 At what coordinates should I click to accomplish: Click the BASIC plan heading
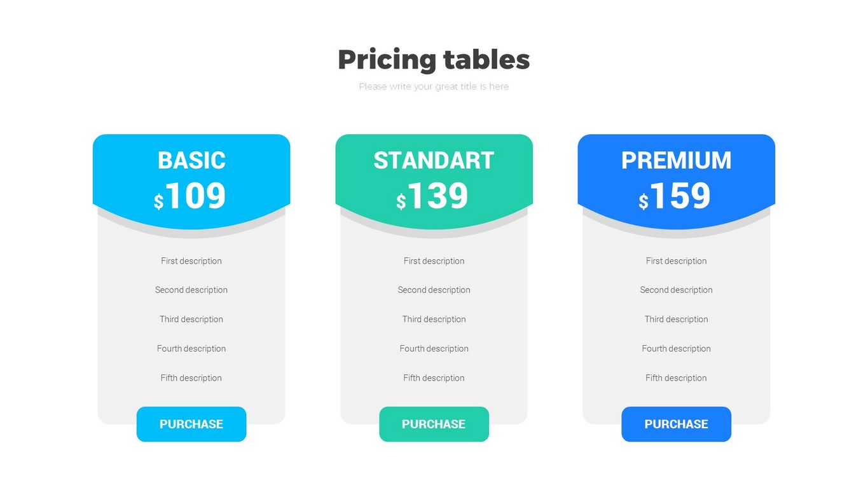pyautogui.click(x=191, y=160)
